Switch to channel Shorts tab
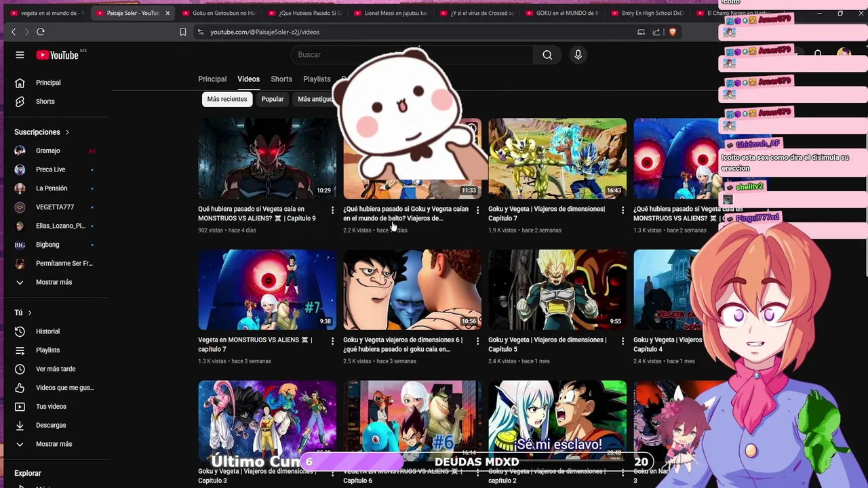This screenshot has height=488, width=868. (x=281, y=79)
